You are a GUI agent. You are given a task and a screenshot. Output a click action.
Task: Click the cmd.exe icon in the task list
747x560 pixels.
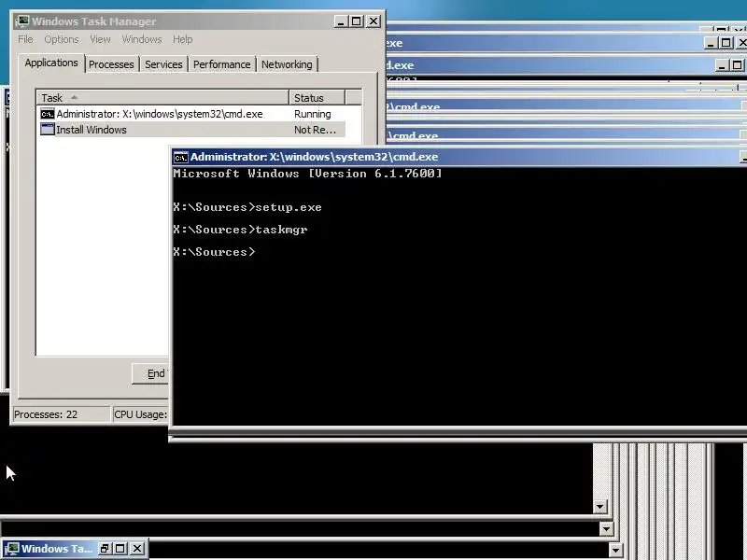pos(48,114)
